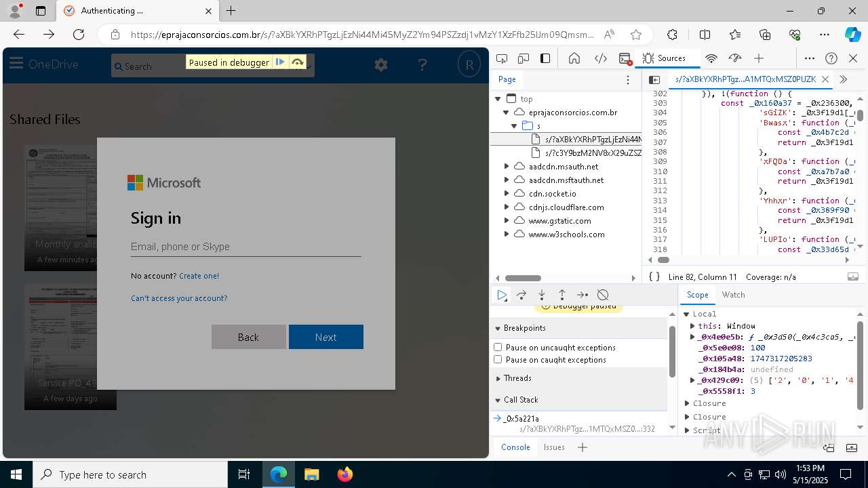This screenshot has height=488, width=868.
Task: Collapse eprajaconsorcios.com.br tree node
Action: 506,112
